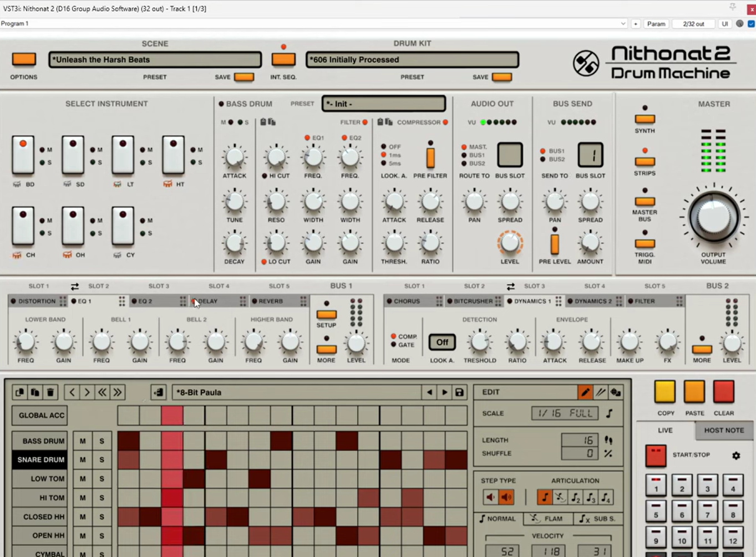The image size is (756, 557).
Task: Enable the HI CUT filter LED
Action: coord(265,176)
